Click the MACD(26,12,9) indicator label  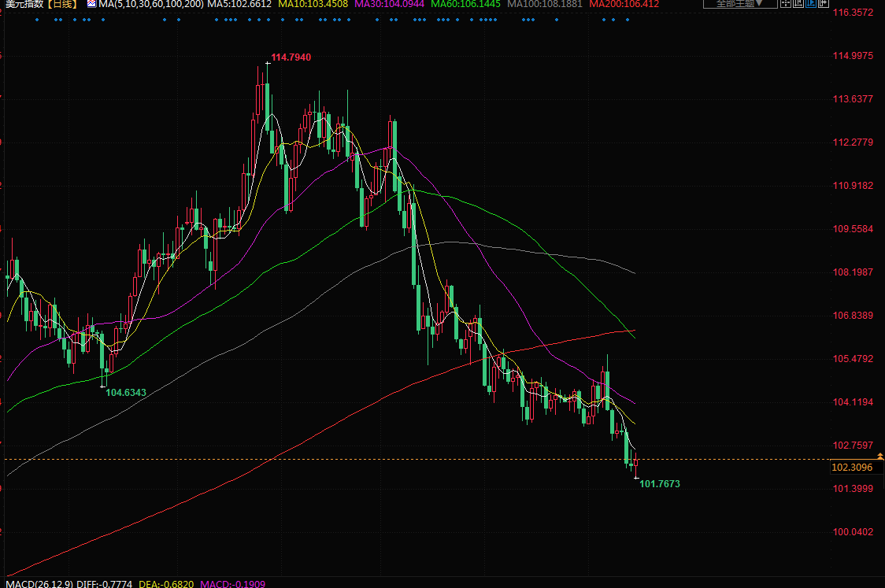(35, 583)
